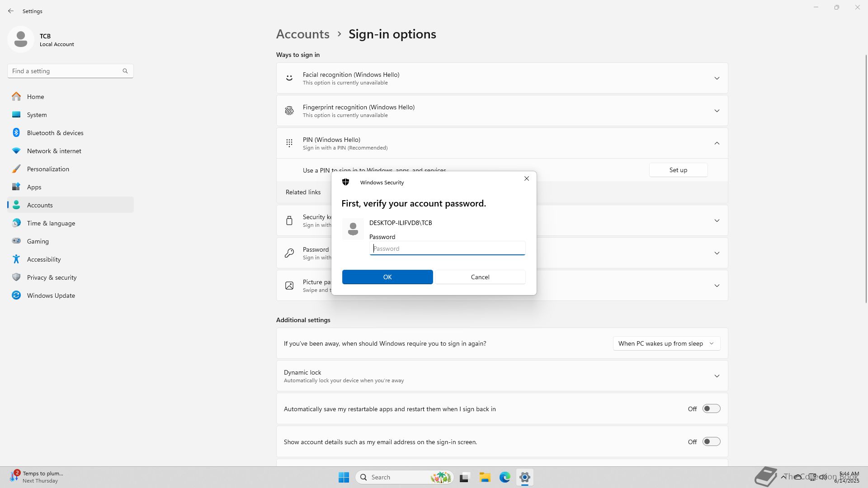Click the Bluetooth & devices sidebar icon
This screenshot has height=488, width=868.
[16, 133]
